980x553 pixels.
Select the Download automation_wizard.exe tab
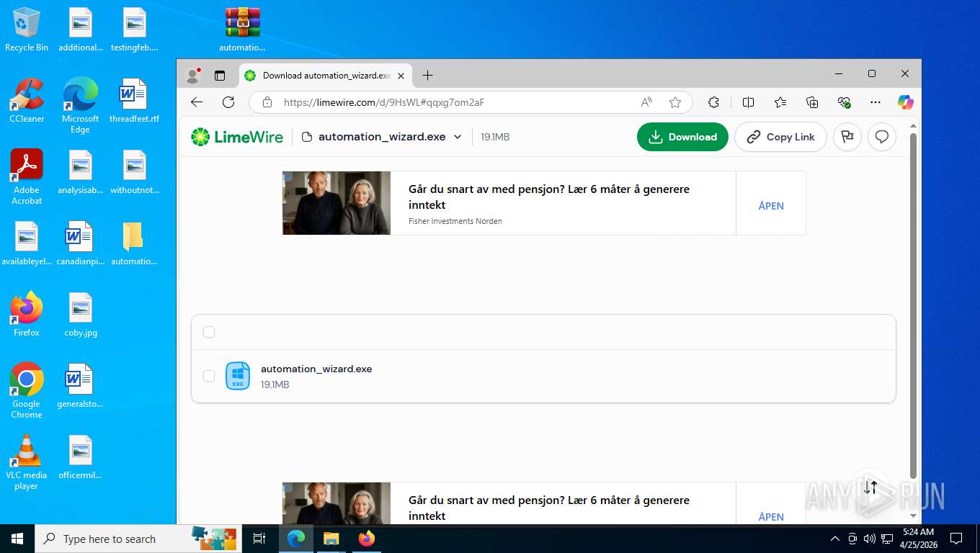click(x=325, y=75)
